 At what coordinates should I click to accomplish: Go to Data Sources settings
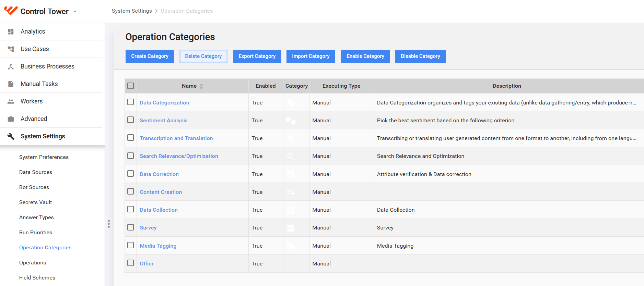point(36,172)
